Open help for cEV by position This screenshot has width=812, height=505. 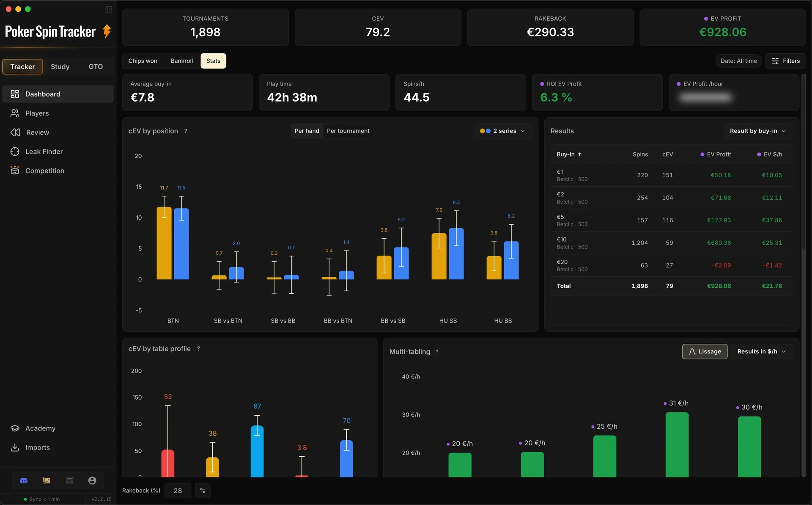pyautogui.click(x=186, y=131)
